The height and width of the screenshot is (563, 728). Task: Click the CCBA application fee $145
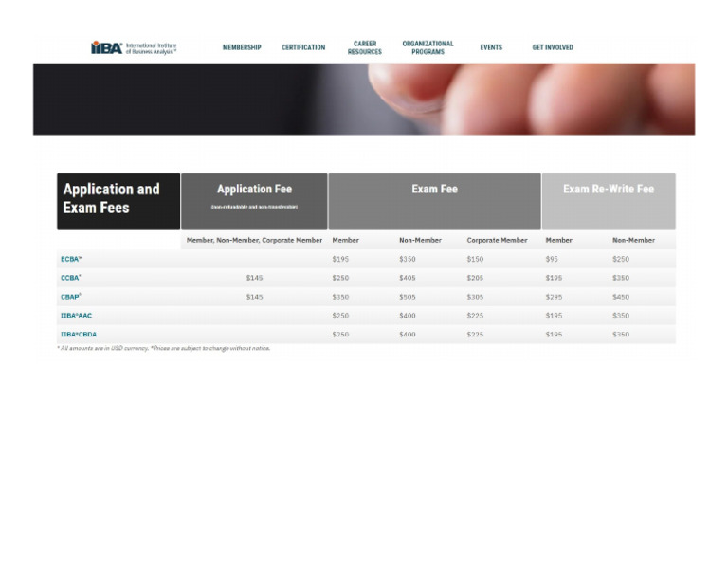(x=254, y=278)
